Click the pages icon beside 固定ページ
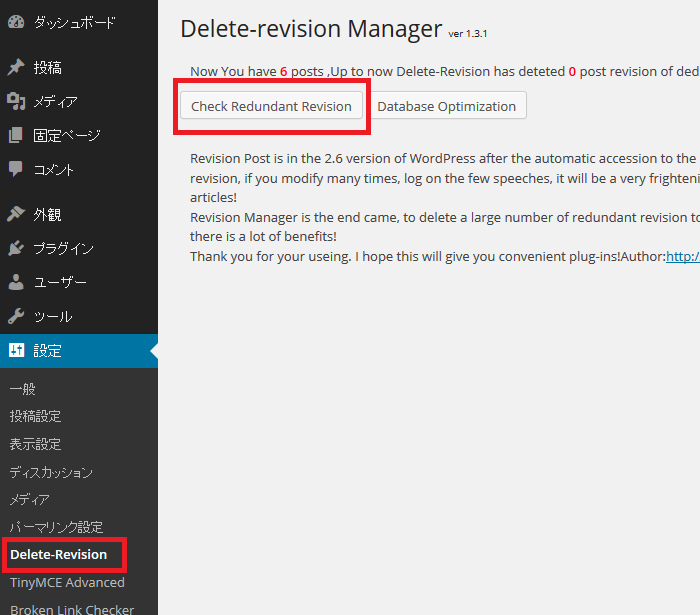 pyautogui.click(x=16, y=135)
